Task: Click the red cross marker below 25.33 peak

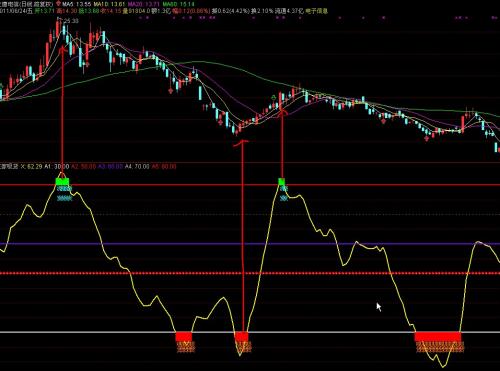Action: pyautogui.click(x=87, y=64)
